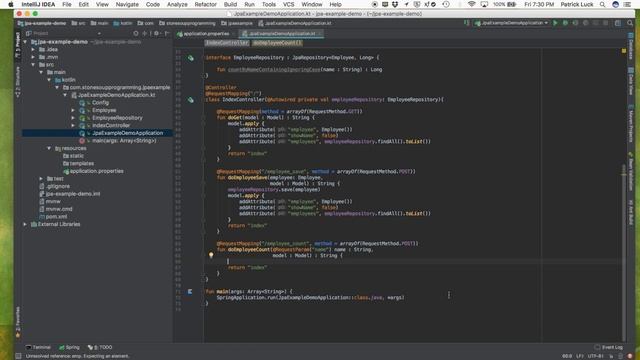Click into blank line inside doEmployeeCount body
This screenshot has width=640, height=360.
[412, 261]
